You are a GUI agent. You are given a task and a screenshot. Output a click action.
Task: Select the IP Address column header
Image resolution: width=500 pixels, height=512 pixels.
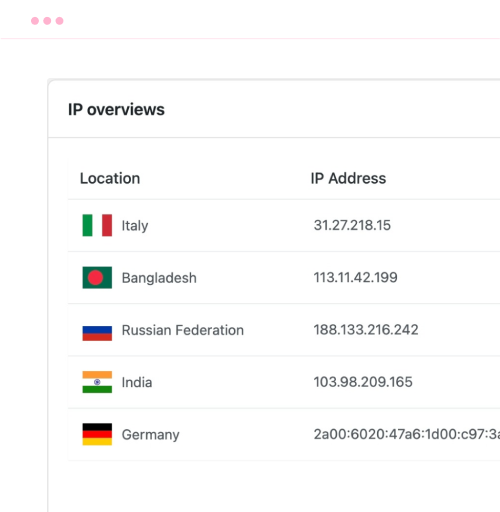[348, 178]
